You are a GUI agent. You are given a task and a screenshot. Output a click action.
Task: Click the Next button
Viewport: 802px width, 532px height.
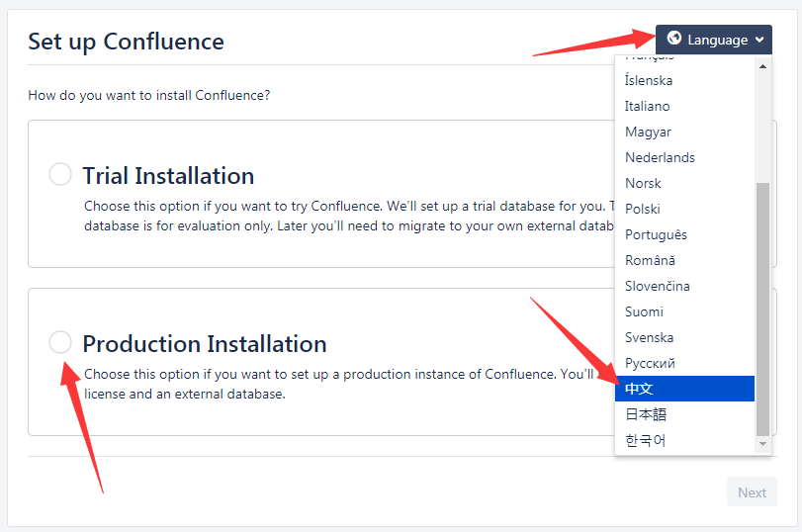pos(752,492)
